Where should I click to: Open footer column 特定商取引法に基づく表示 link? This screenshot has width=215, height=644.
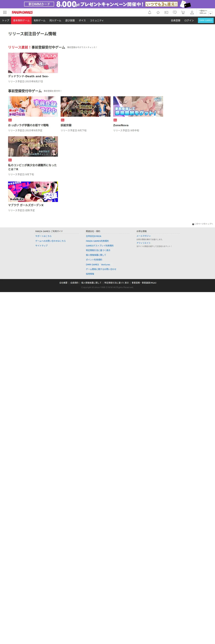[x=98, y=250]
